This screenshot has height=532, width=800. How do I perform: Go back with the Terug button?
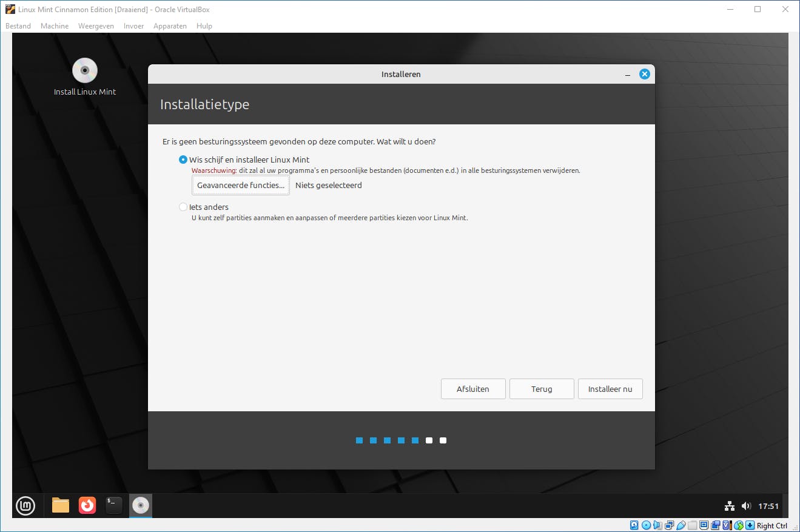coord(542,389)
